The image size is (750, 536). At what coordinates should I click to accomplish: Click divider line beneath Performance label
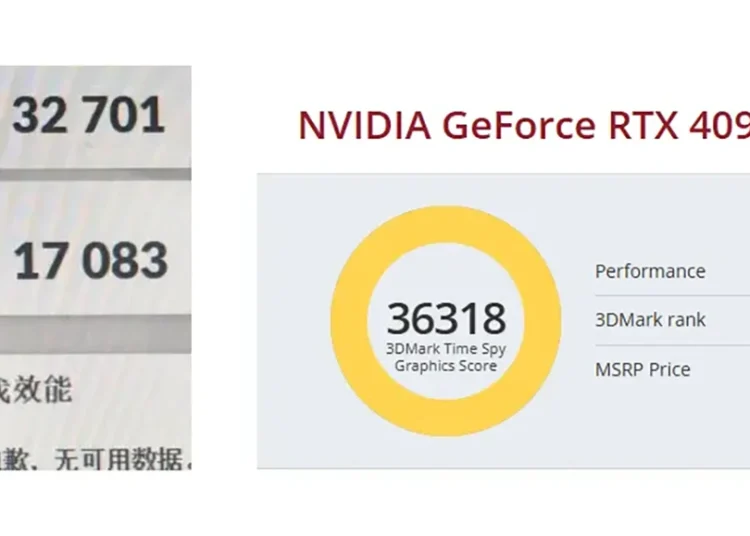pyautogui.click(x=673, y=295)
